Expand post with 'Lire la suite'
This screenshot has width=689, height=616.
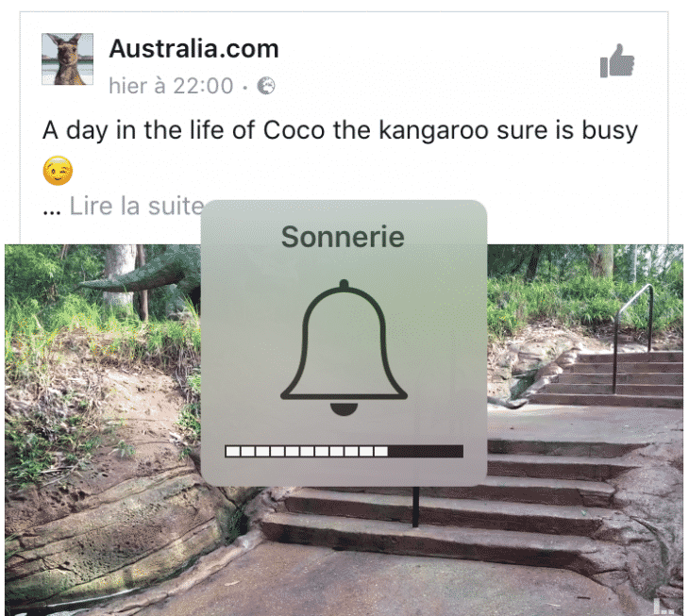pos(137,206)
